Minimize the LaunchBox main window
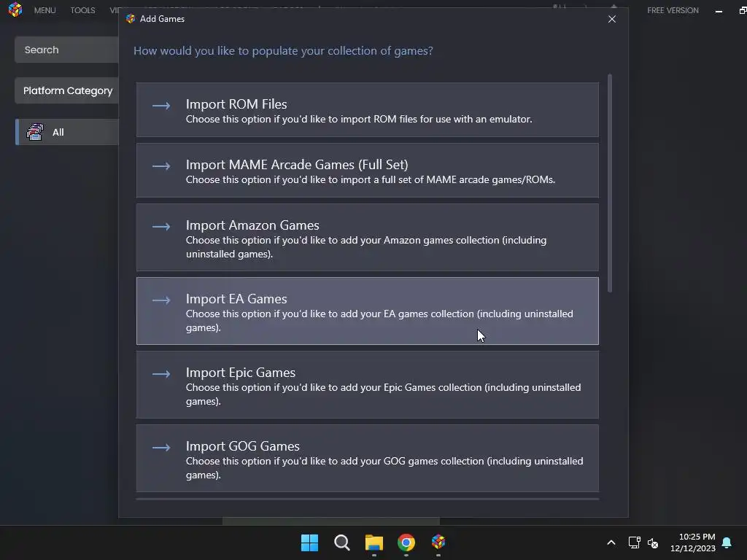The height and width of the screenshot is (560, 747). coord(719,10)
